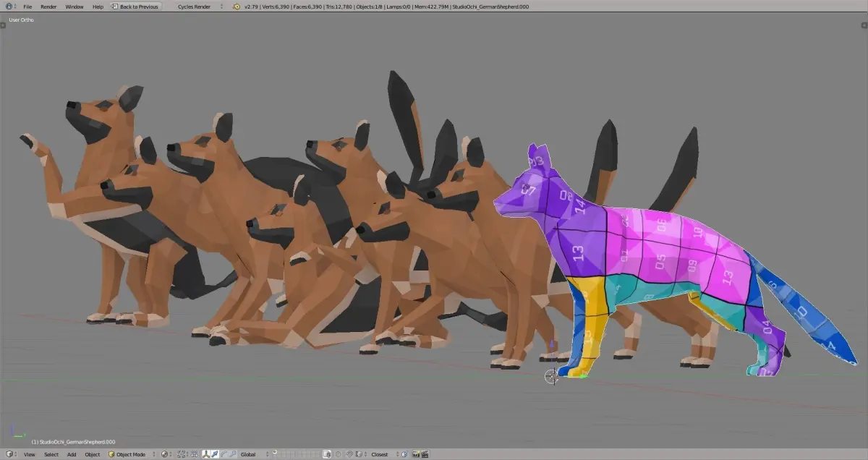The image size is (868, 460).
Task: Select the first visible layer button
Action: 276,451
